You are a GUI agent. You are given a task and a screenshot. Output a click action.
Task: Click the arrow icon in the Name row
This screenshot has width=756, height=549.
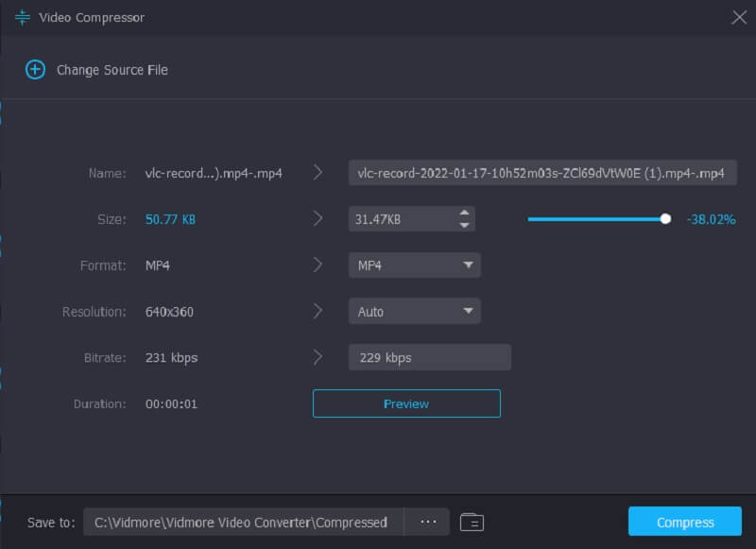point(318,173)
